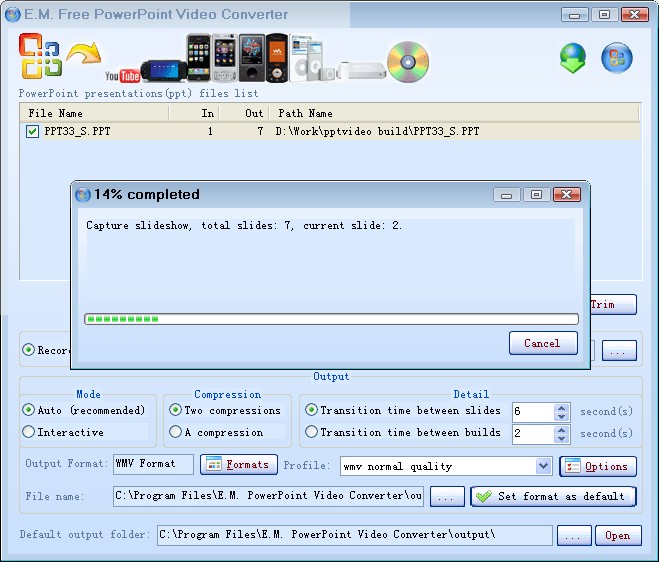
Task: Select the PPT33_S.PPT file name text
Action: coord(77,132)
